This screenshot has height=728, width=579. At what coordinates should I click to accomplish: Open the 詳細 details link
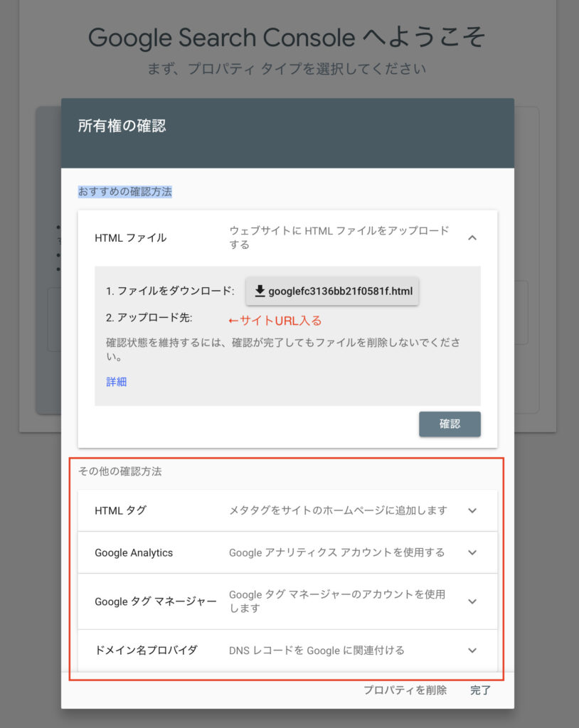pyautogui.click(x=116, y=382)
